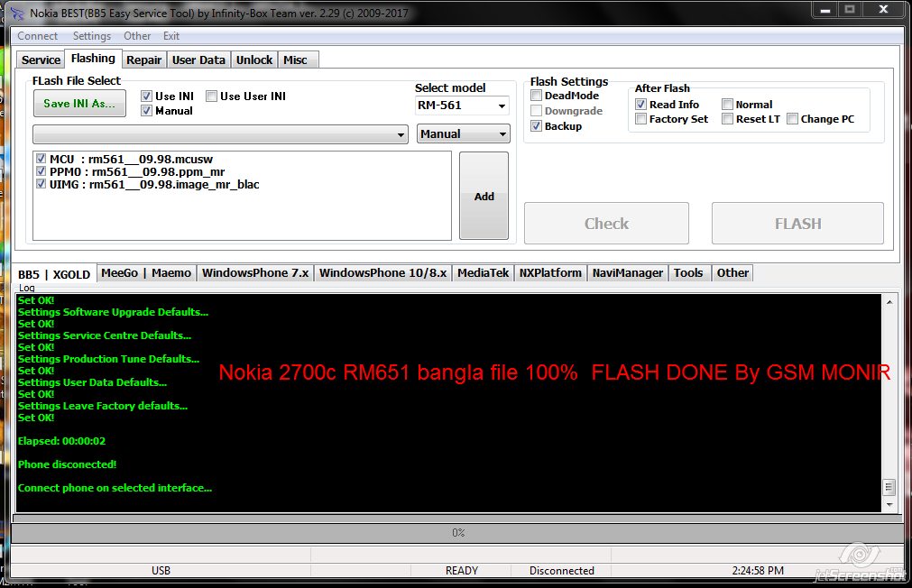Select the NaviManager tab
912x588 pixels.
tap(628, 272)
